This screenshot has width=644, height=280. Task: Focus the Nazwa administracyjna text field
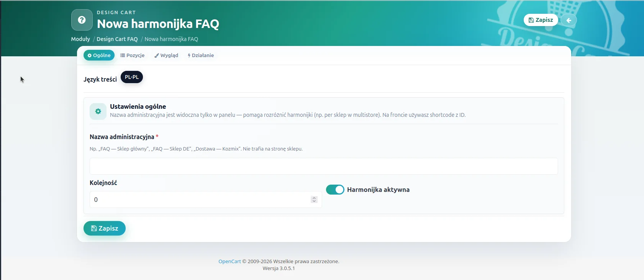click(x=324, y=166)
